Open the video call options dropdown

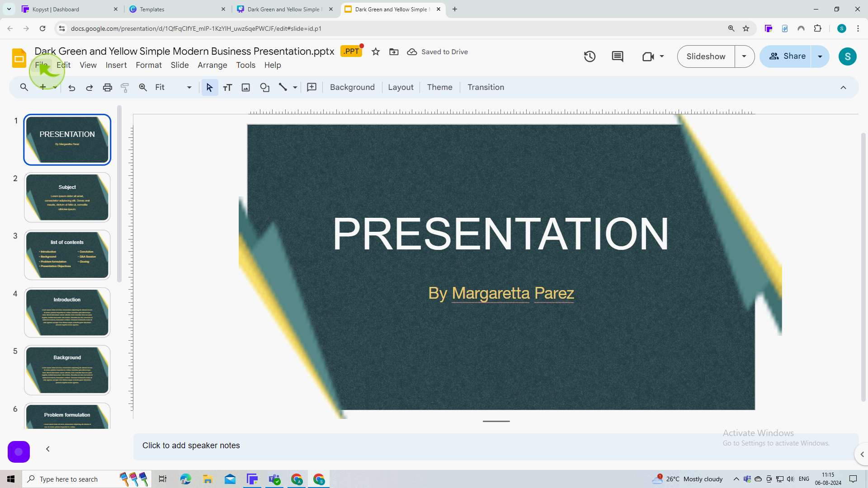(x=661, y=56)
